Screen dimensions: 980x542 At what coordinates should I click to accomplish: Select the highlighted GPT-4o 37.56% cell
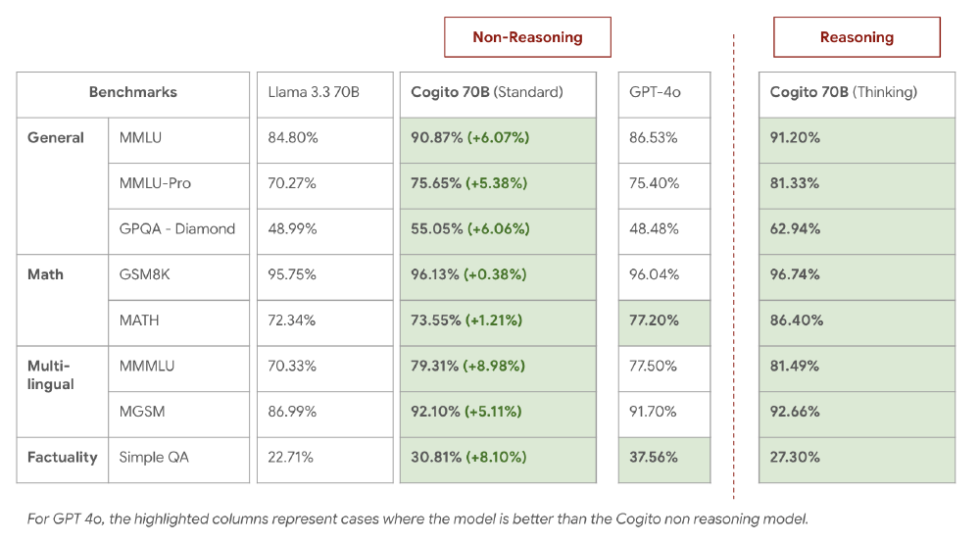(x=663, y=457)
